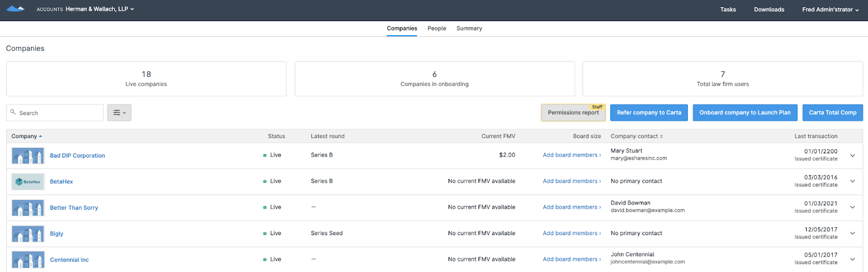Click the 01/01/2200 transaction date
868x272 pixels.
point(821,151)
